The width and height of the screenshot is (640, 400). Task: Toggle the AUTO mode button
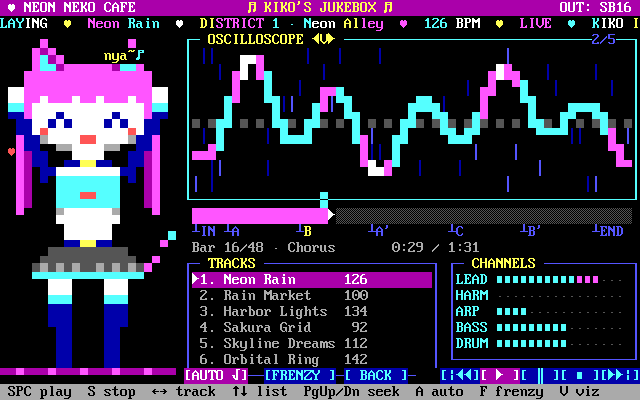(216, 375)
